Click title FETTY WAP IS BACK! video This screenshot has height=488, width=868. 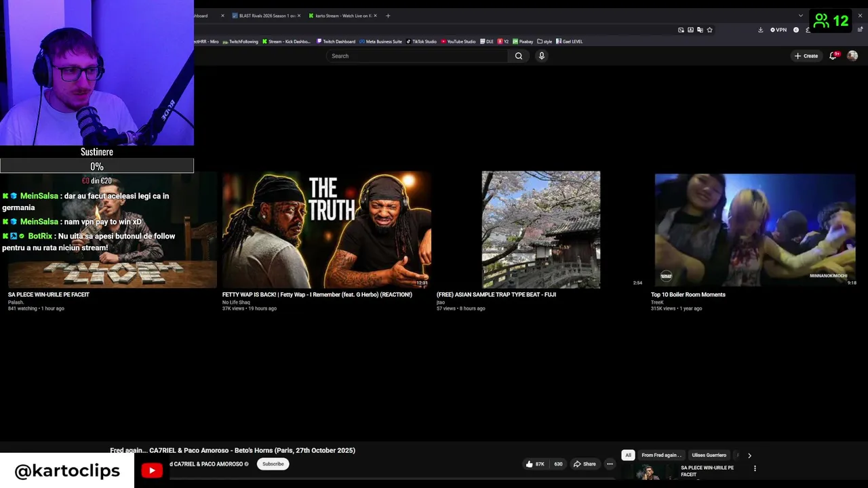click(317, 295)
